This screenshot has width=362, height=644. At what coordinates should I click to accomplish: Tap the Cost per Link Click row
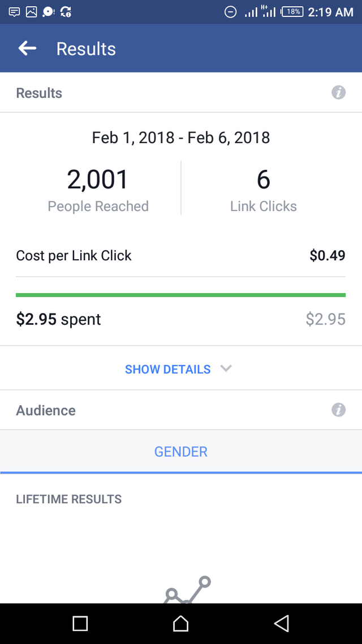[x=180, y=255]
